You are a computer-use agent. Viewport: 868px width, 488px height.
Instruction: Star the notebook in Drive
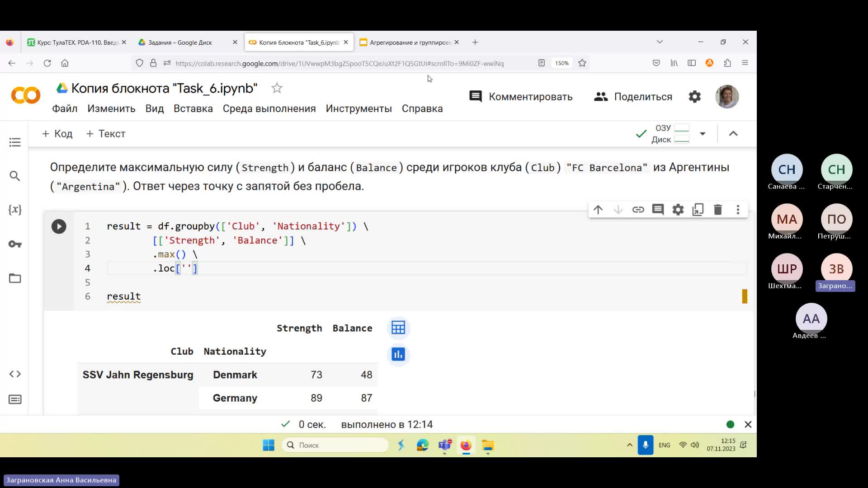coord(277,88)
